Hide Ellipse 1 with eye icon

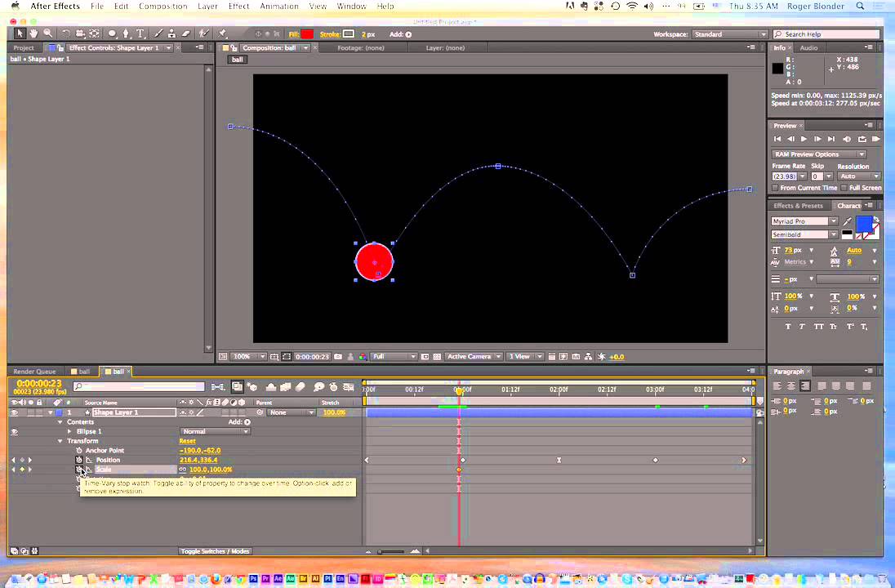pyautogui.click(x=14, y=431)
